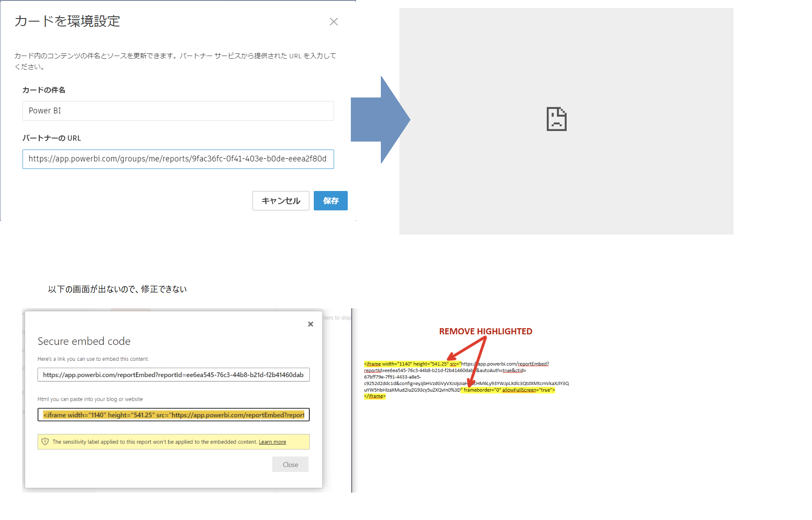Select the iframe HTML embed code field
This screenshot has width=812, height=520.
pyautogui.click(x=173, y=415)
